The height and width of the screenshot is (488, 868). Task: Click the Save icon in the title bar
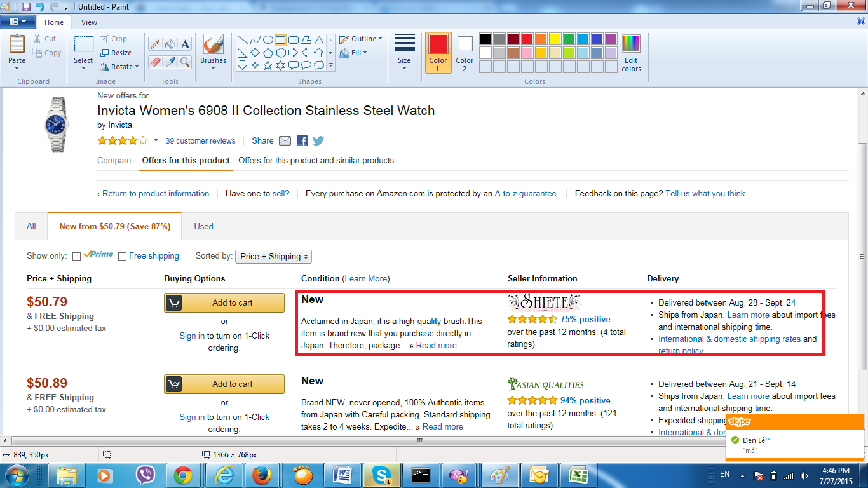tap(26, 6)
